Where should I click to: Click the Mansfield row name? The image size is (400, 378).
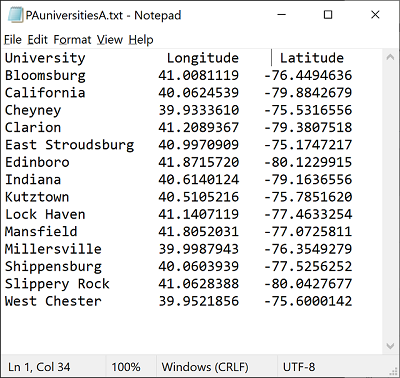coord(41,231)
